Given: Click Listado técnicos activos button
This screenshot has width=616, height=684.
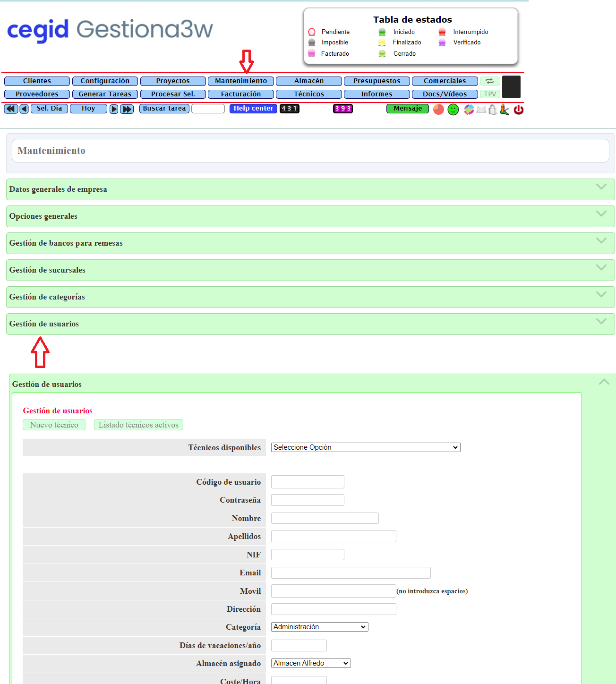Looking at the screenshot, I should click(138, 425).
